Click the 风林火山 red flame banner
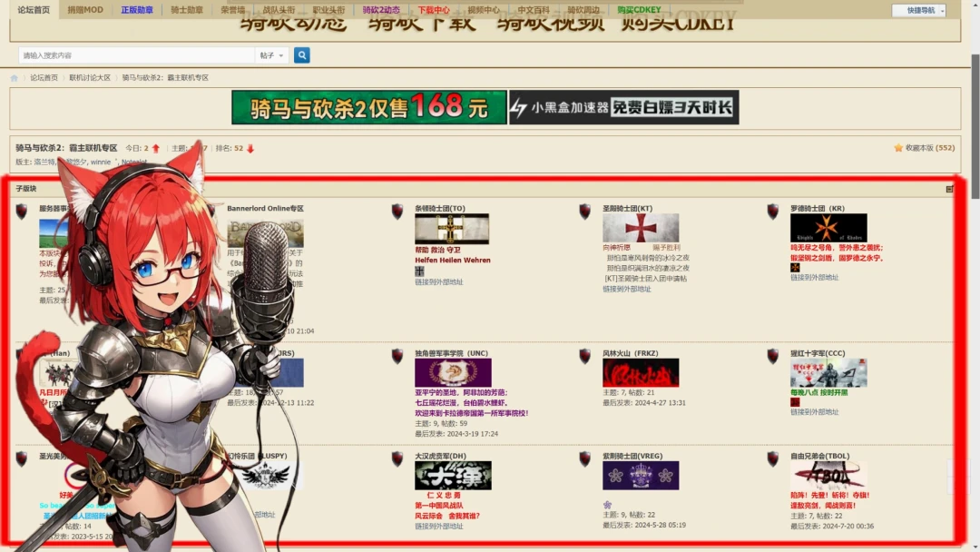 coord(641,373)
